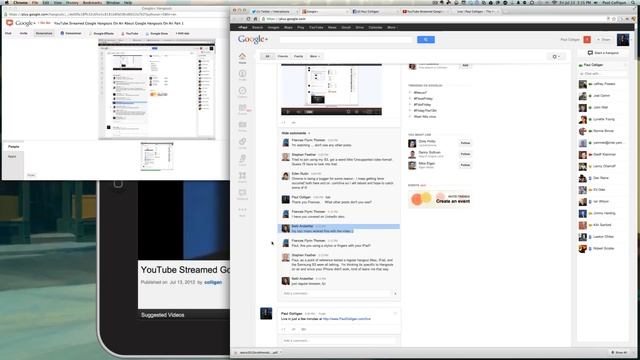640x360 pixels.
Task: Open the download shelf item arrow at bottom
Action: point(281,353)
